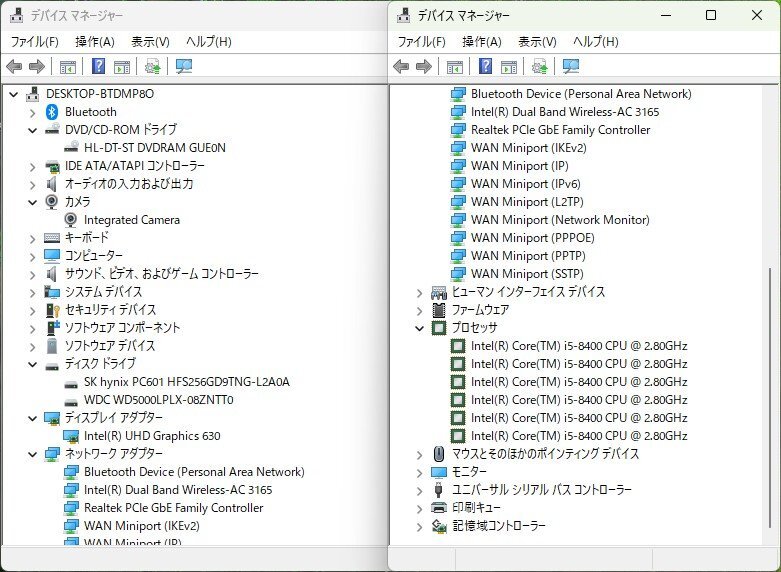Open ヘルプ(H) menu in left window

[x=209, y=41]
